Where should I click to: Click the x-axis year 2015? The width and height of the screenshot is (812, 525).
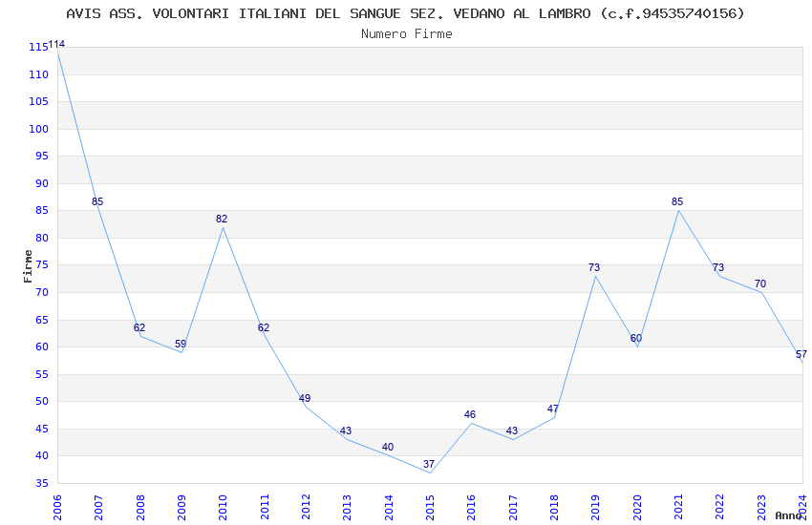(430, 508)
